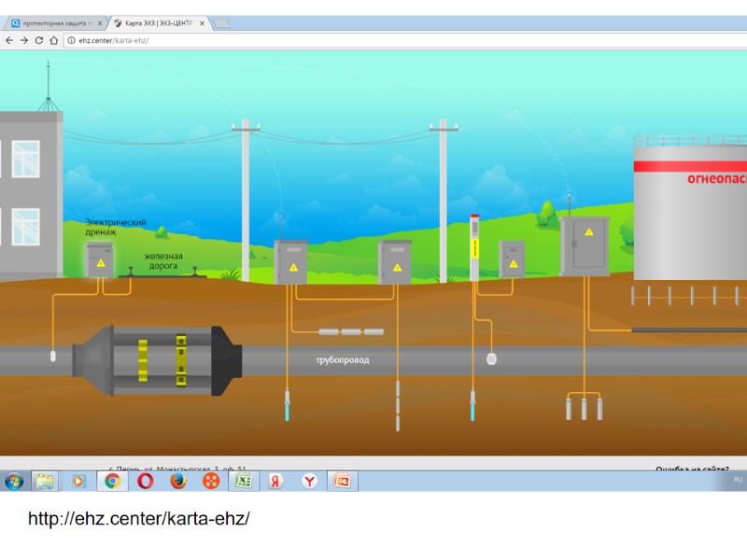Click the RU language indicator in tray
Viewport: 747px width, 560px height.
(738, 480)
